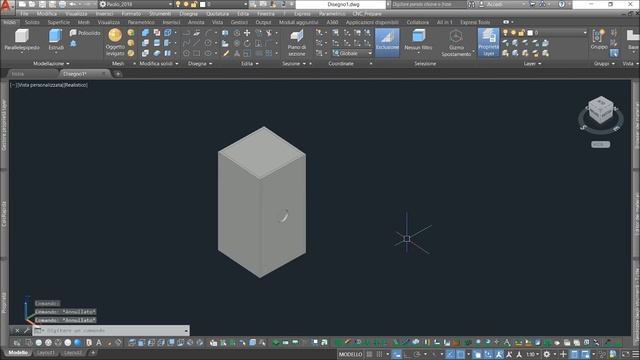Toggle snap mode in status bar

(380, 354)
